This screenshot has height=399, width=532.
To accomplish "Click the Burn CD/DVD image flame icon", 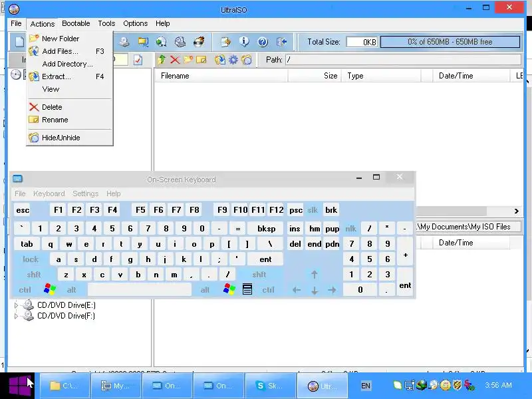I will tap(199, 42).
